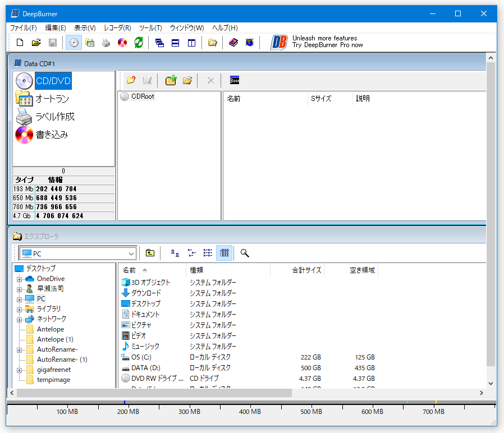
Task: Click the Autorun toolbar icon
Action: click(90, 43)
